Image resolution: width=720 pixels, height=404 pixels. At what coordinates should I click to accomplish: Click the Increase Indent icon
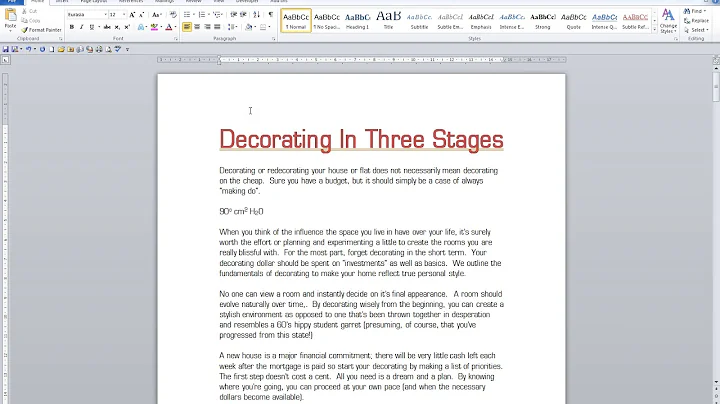click(x=243, y=15)
